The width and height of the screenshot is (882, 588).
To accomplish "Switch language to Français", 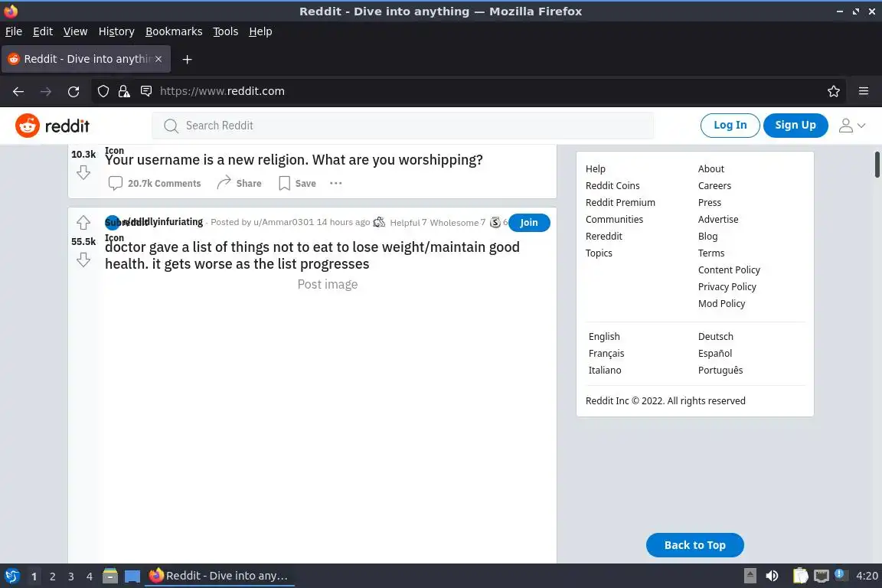I will [x=606, y=354].
